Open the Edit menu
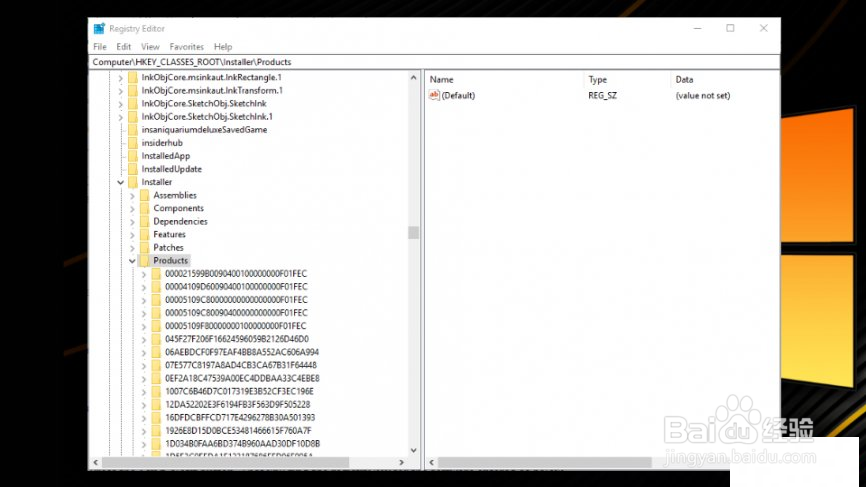The height and width of the screenshot is (487, 866). coord(123,47)
